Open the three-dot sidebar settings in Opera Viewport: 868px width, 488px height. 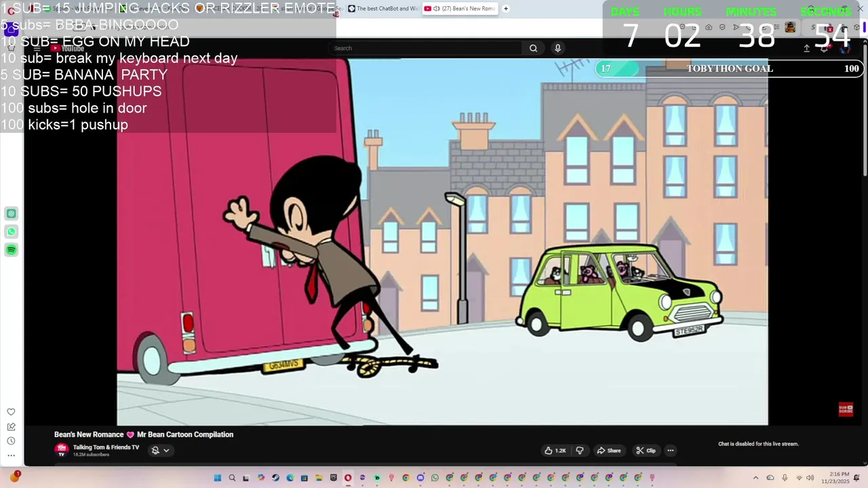point(11,455)
